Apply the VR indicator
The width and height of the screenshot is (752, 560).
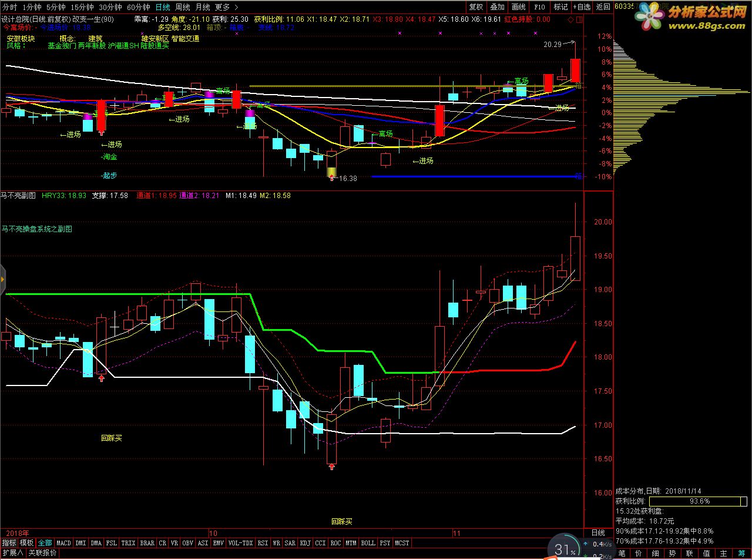(x=174, y=543)
